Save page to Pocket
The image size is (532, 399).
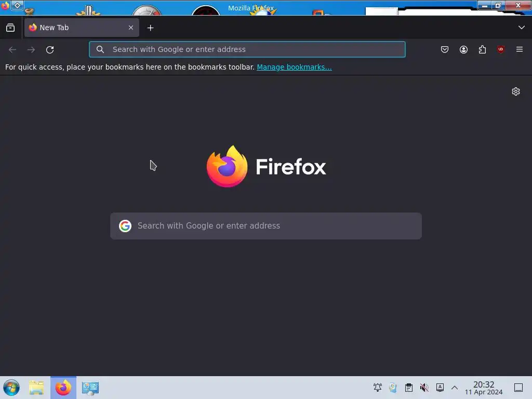[445, 49]
